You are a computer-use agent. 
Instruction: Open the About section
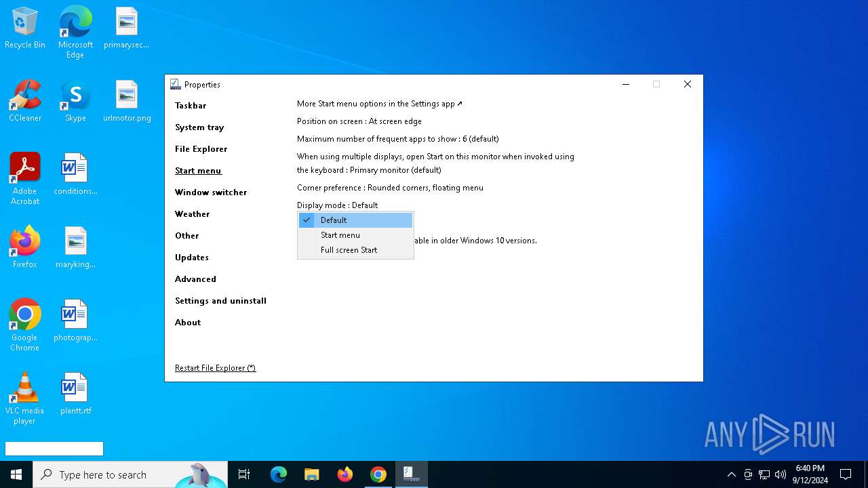coord(188,323)
